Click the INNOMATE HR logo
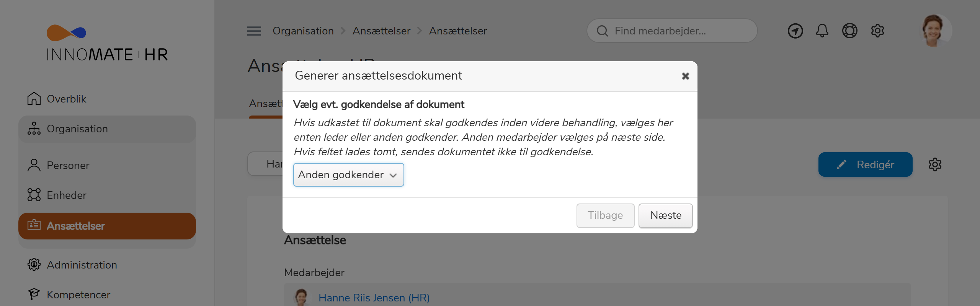This screenshot has height=306, width=980. click(x=107, y=43)
